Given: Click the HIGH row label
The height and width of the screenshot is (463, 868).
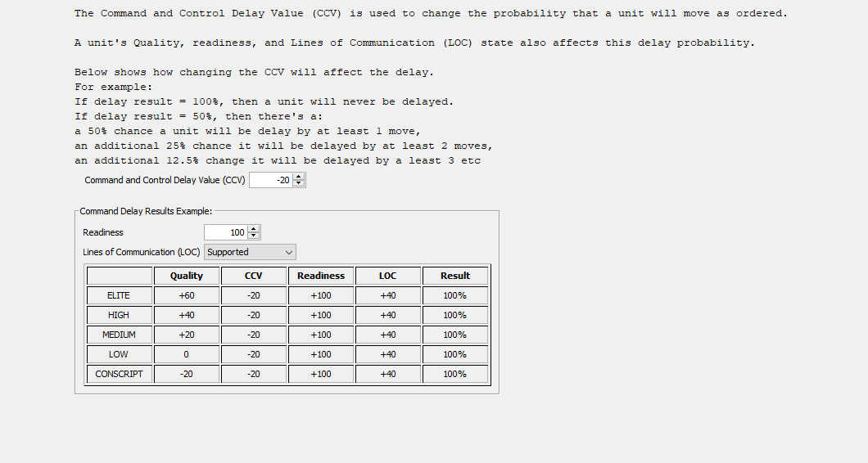Looking at the screenshot, I should [x=119, y=315].
